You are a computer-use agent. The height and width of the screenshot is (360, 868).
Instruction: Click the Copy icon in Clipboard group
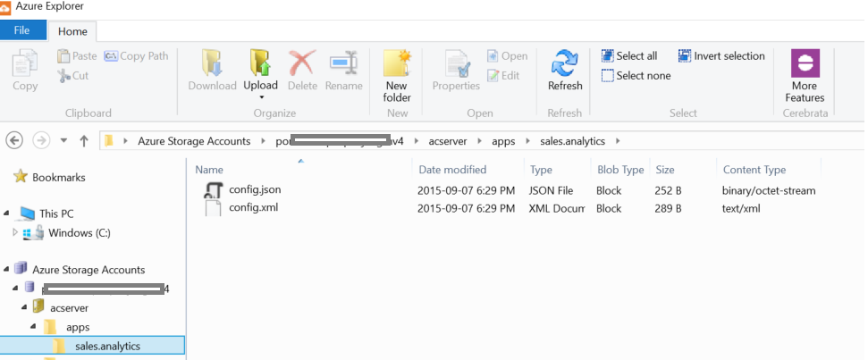(x=25, y=65)
